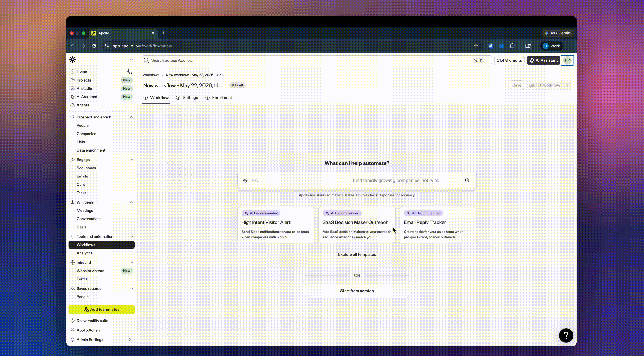Image resolution: width=644 pixels, height=356 pixels.
Task: Click the phone dialer icon beside Home
Action: 129,71
